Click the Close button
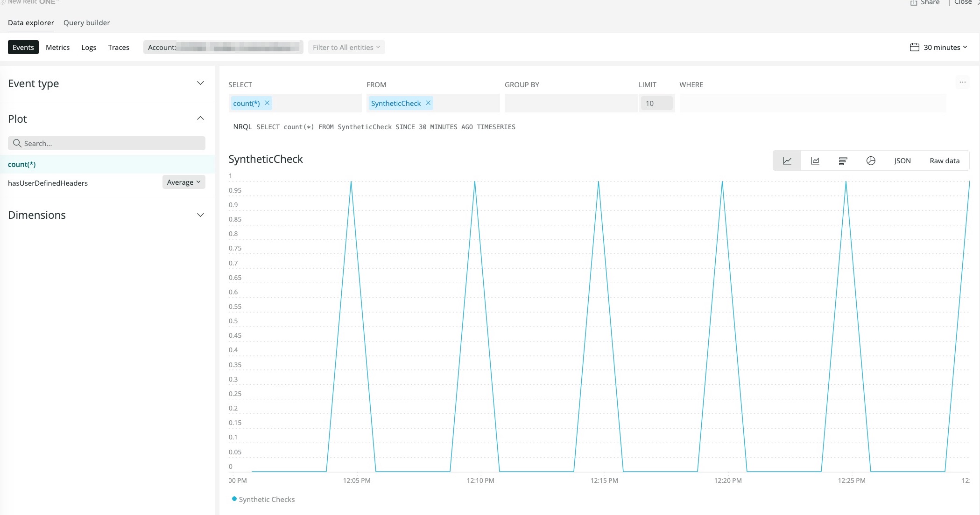This screenshot has height=515, width=980. [963, 2]
